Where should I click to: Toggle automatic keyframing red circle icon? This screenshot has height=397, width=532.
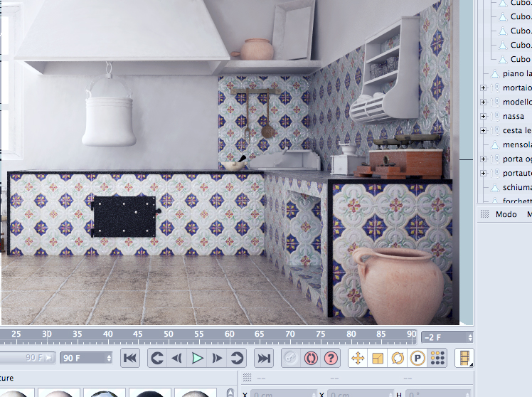click(311, 358)
